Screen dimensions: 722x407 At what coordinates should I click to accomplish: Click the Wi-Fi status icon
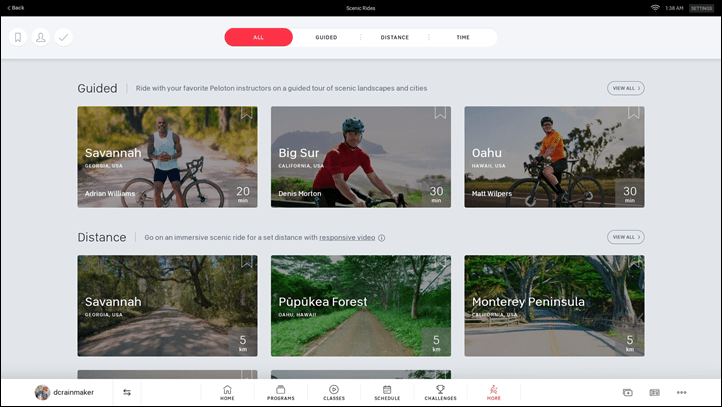pyautogui.click(x=655, y=8)
